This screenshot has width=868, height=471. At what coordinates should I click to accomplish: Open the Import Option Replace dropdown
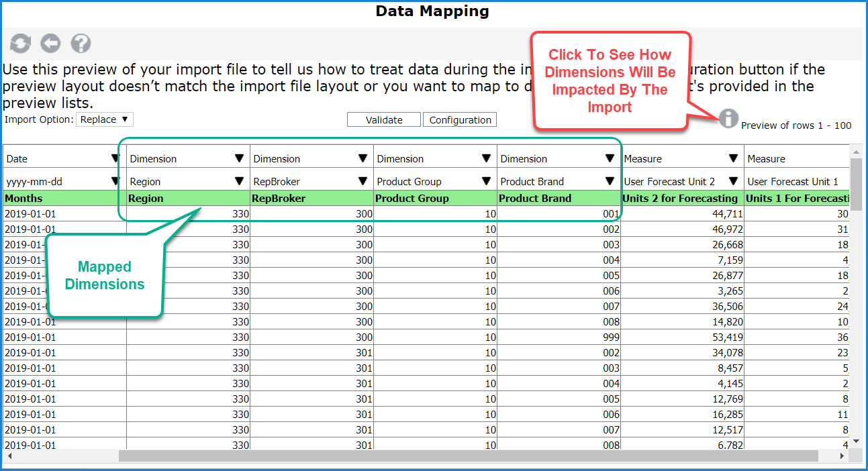point(105,119)
